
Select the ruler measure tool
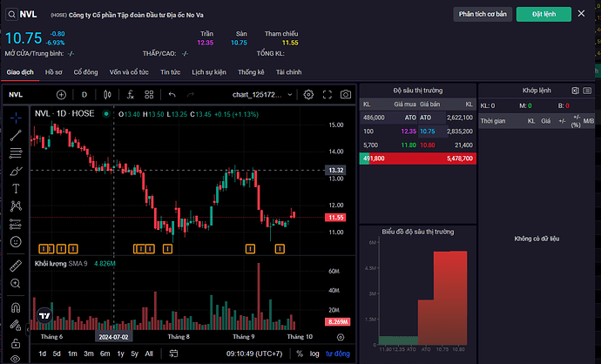pos(16,266)
